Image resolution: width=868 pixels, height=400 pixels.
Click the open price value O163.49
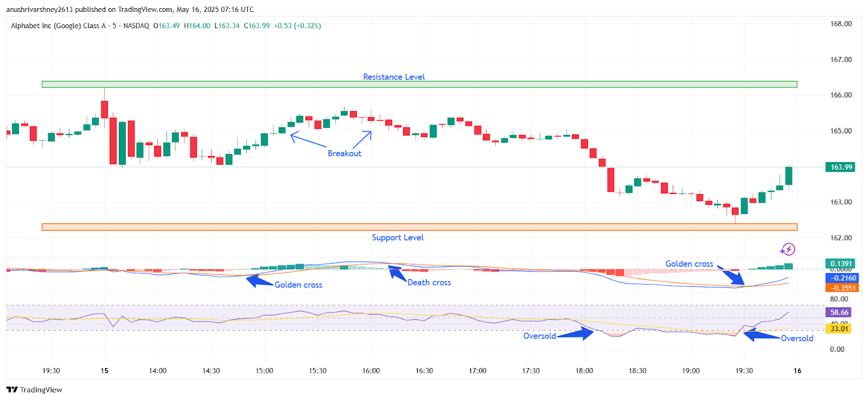[x=167, y=25]
